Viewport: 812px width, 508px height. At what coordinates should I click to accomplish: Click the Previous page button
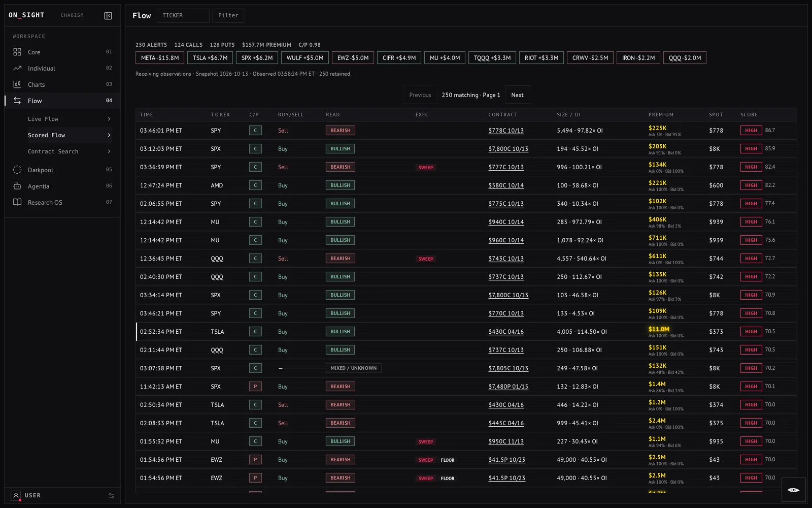[x=420, y=95]
